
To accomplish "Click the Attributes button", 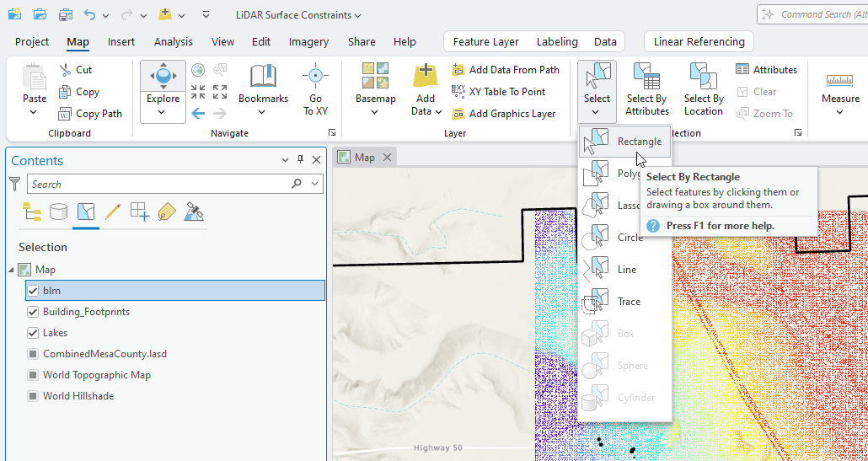I will tap(766, 70).
